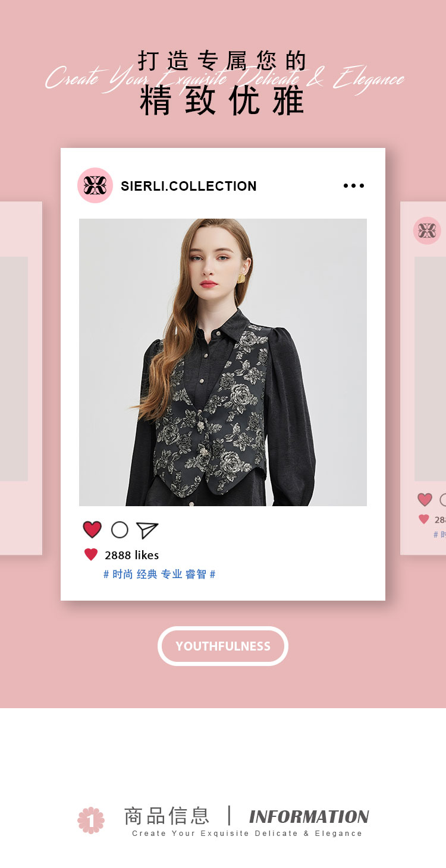Click the avatar logo on the right card
This screenshot has height=868, width=446.
[427, 231]
